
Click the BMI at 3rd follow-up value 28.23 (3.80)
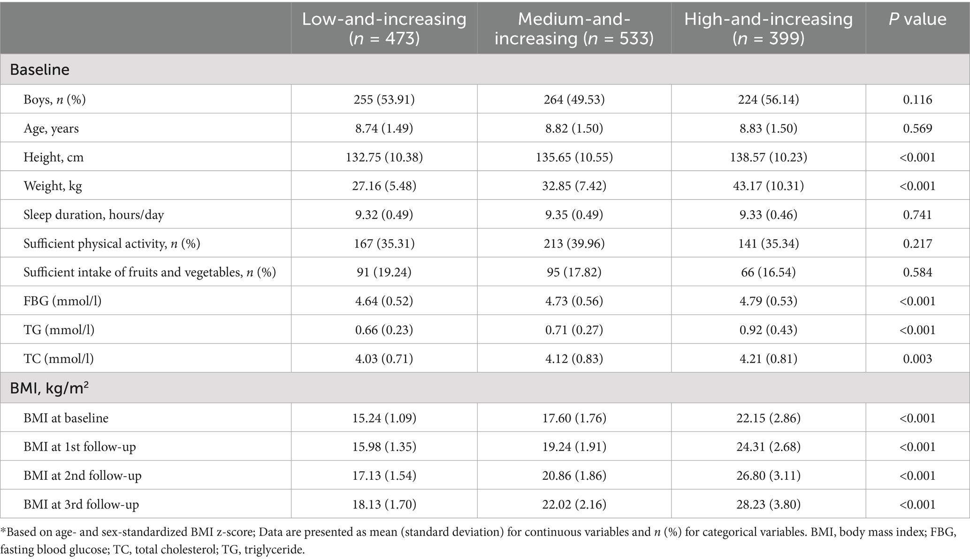[x=768, y=505]
